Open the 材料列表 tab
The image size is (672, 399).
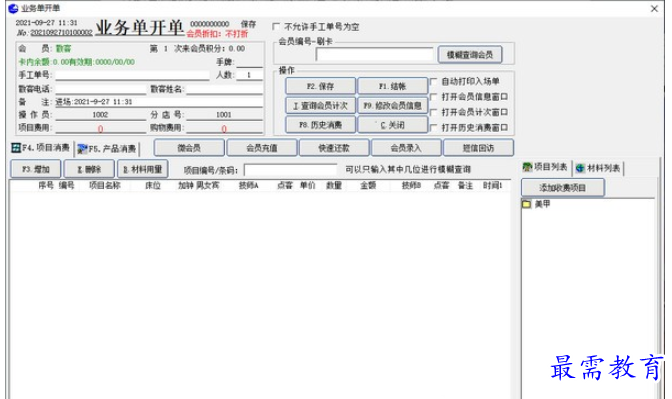[598, 168]
